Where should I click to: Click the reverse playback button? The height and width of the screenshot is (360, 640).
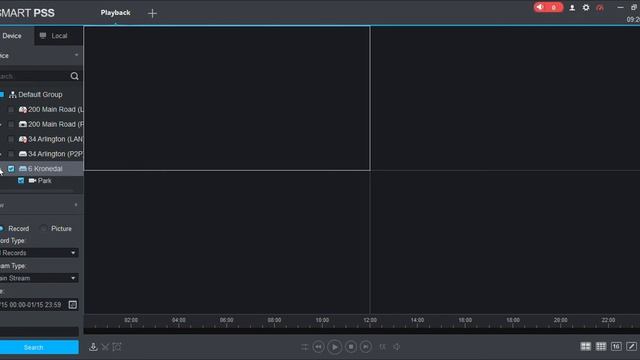pyautogui.click(x=318, y=347)
